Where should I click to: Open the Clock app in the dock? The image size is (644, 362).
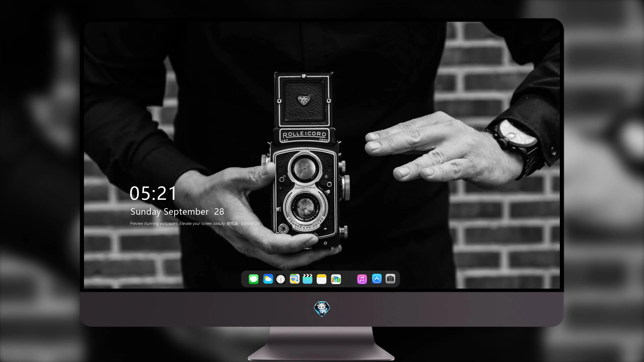pos(281,279)
